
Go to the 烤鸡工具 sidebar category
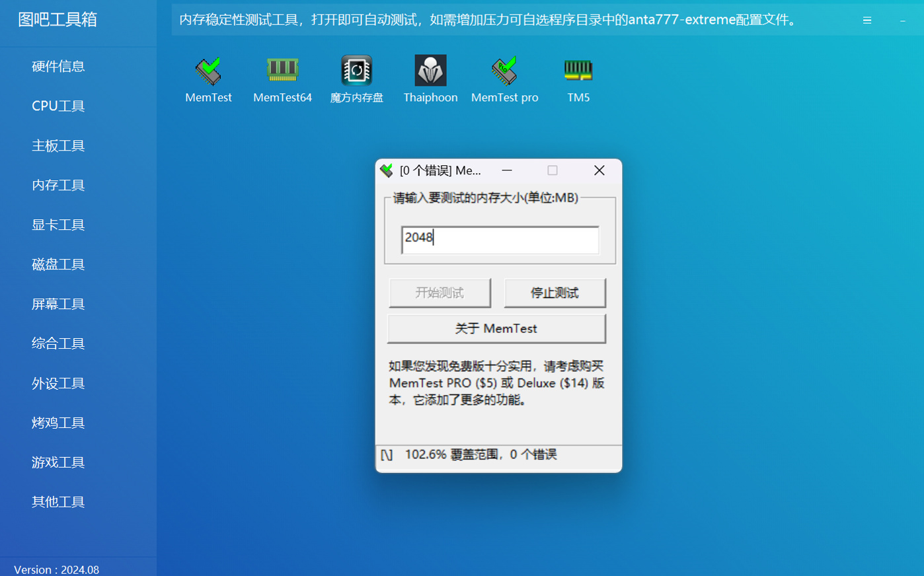(x=58, y=423)
